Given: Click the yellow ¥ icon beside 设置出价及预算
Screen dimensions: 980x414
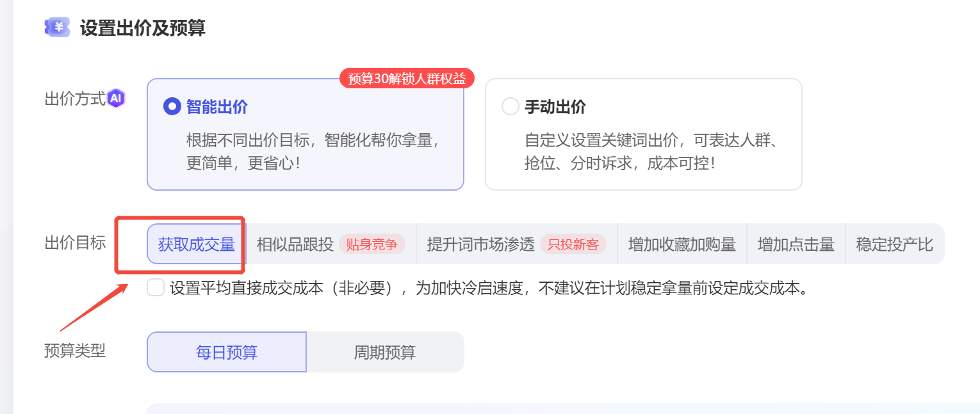Looking at the screenshot, I should coord(57,27).
